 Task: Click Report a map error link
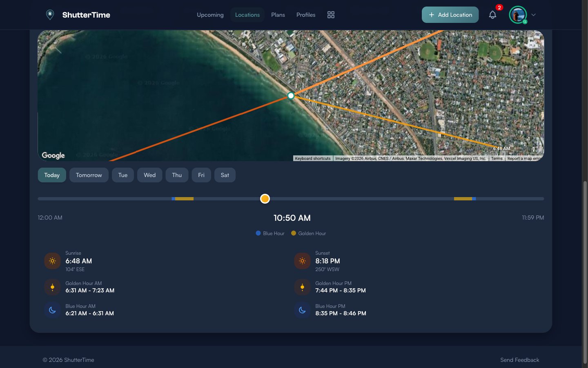click(x=524, y=159)
